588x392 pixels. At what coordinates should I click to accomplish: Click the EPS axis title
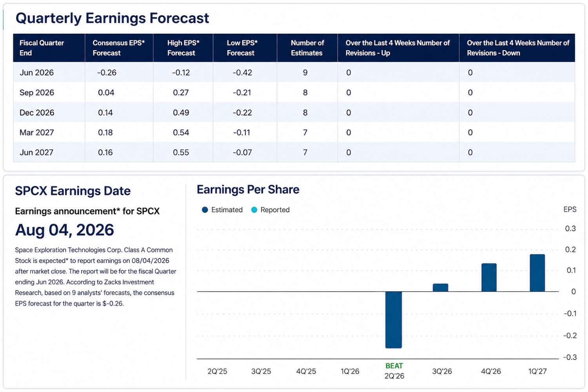[570, 209]
